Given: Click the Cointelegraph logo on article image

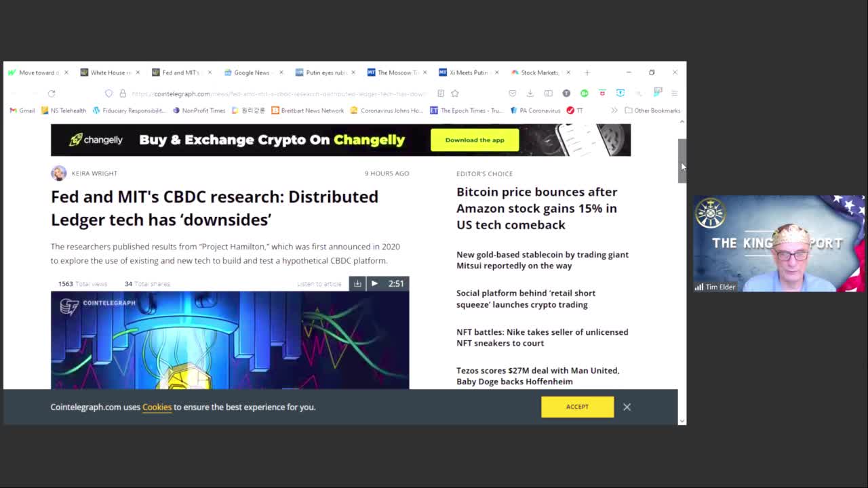Looking at the screenshot, I should click(x=98, y=306).
